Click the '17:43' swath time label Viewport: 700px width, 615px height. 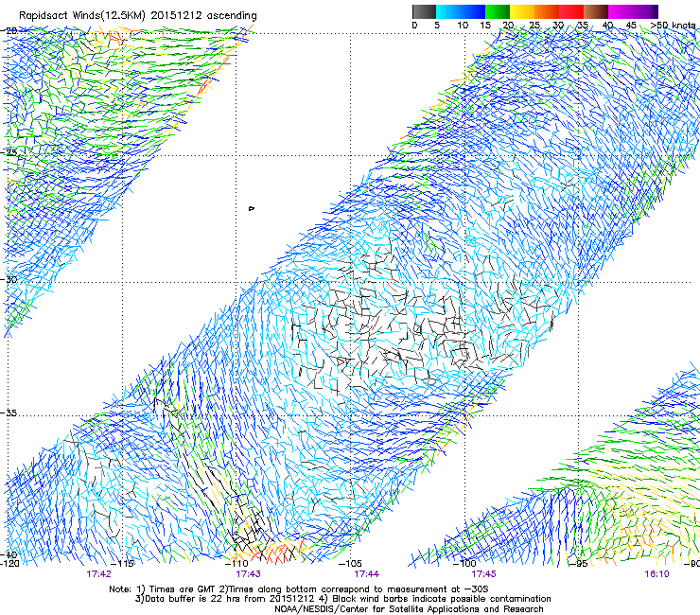pos(248,574)
